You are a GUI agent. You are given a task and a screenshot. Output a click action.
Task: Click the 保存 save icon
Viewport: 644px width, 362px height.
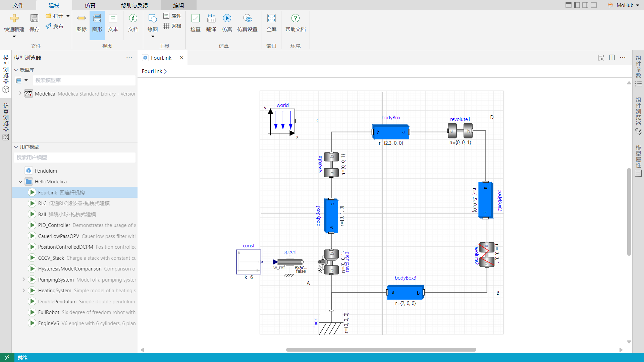(34, 18)
